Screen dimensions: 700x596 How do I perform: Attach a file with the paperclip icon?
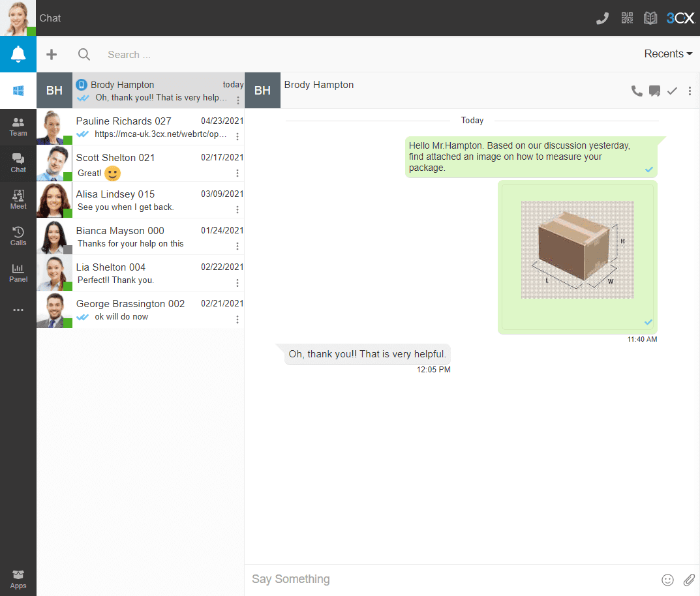[x=690, y=579]
